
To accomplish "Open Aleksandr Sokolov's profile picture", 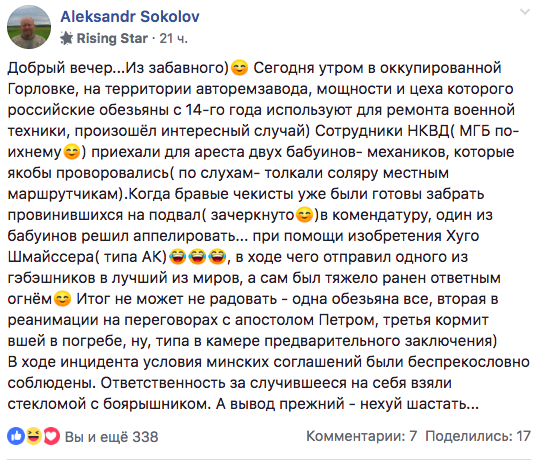I will click(x=29, y=27).
